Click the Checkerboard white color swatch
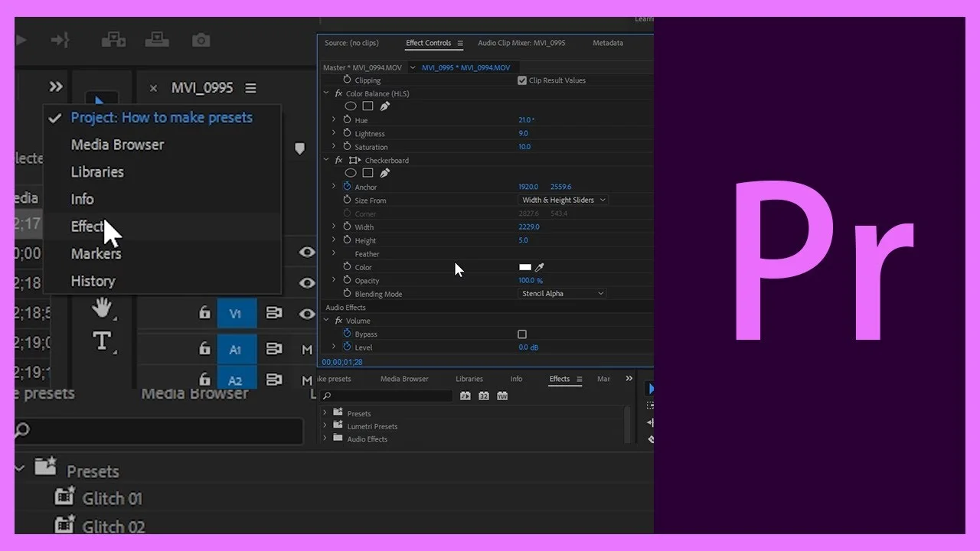The width and height of the screenshot is (980, 551). 525,267
